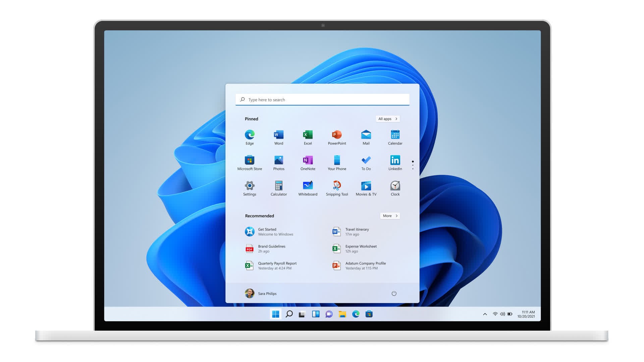Open Sara Philips account menu
The image size is (644, 362).
(261, 293)
